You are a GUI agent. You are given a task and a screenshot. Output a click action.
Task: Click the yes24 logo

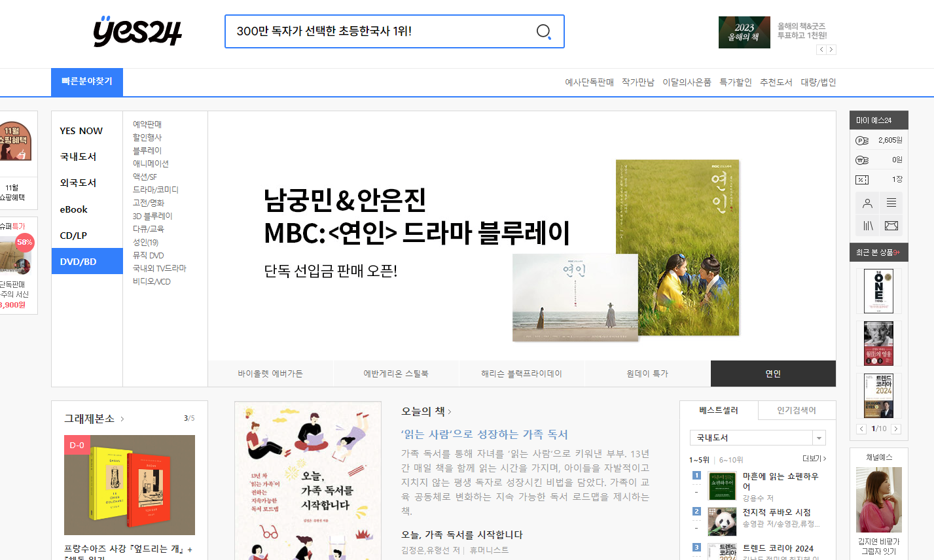(x=137, y=31)
